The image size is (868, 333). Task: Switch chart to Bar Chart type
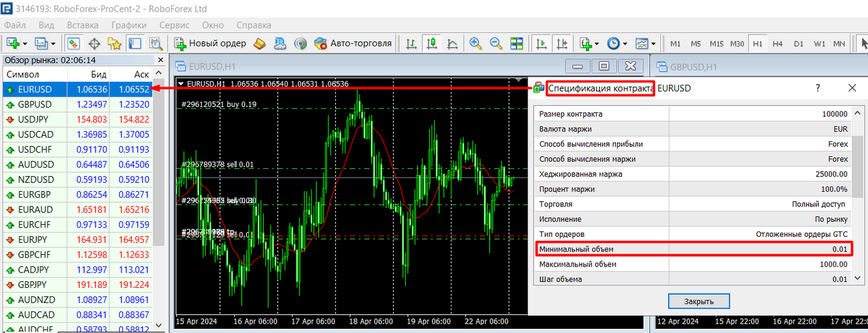coord(411,43)
